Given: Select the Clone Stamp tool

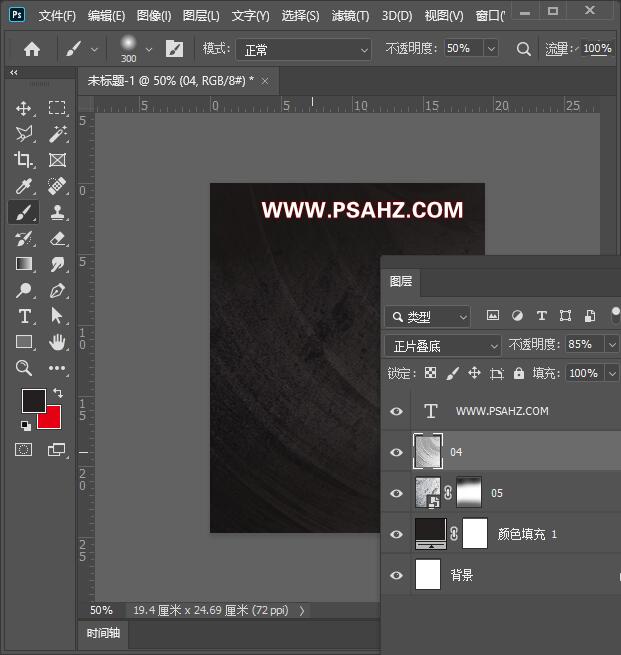Looking at the screenshot, I should coord(57,212).
